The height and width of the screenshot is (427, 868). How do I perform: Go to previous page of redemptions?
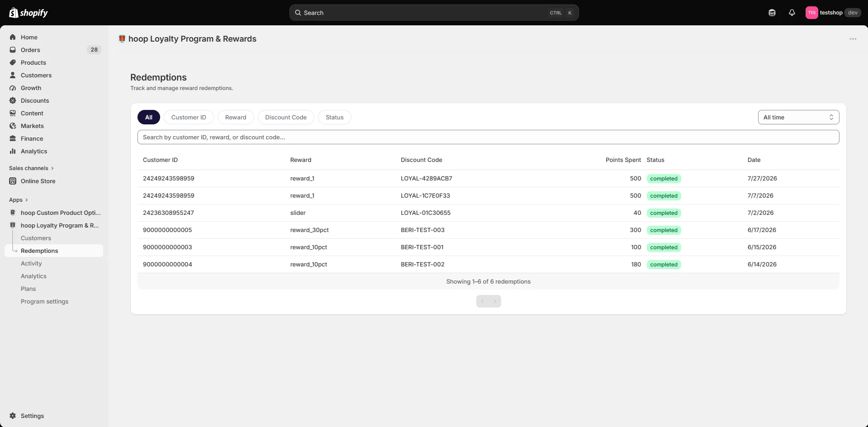click(x=483, y=301)
